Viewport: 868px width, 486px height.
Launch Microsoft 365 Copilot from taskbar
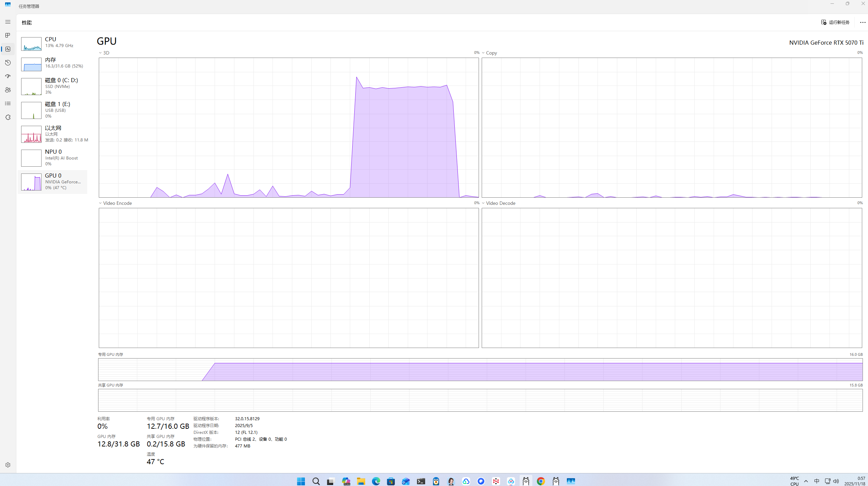point(346,481)
